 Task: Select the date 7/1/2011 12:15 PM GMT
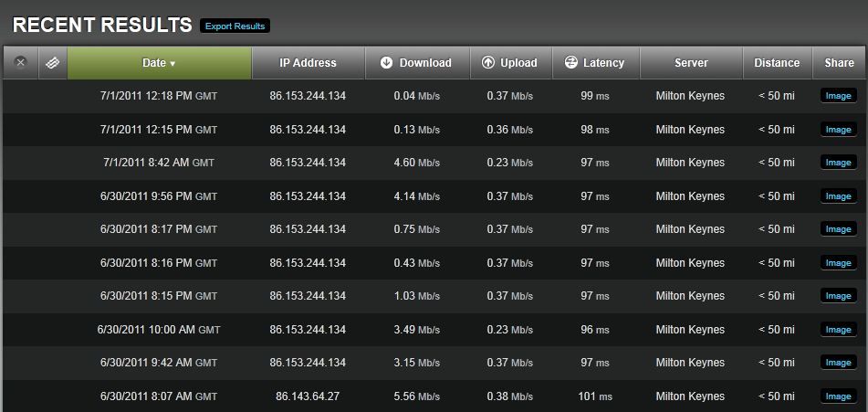159,130
